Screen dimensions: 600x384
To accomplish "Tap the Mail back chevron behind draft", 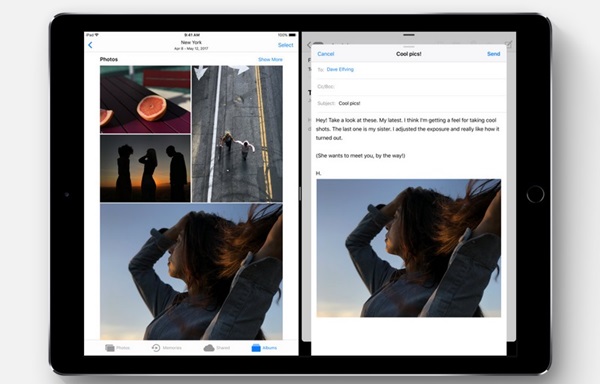I will (x=308, y=45).
